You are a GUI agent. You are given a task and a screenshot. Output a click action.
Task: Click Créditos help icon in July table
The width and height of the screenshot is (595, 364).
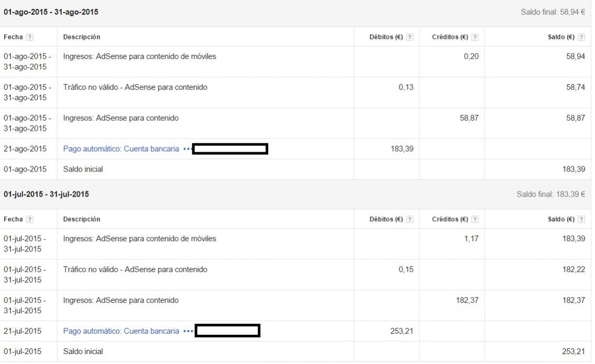(x=475, y=220)
